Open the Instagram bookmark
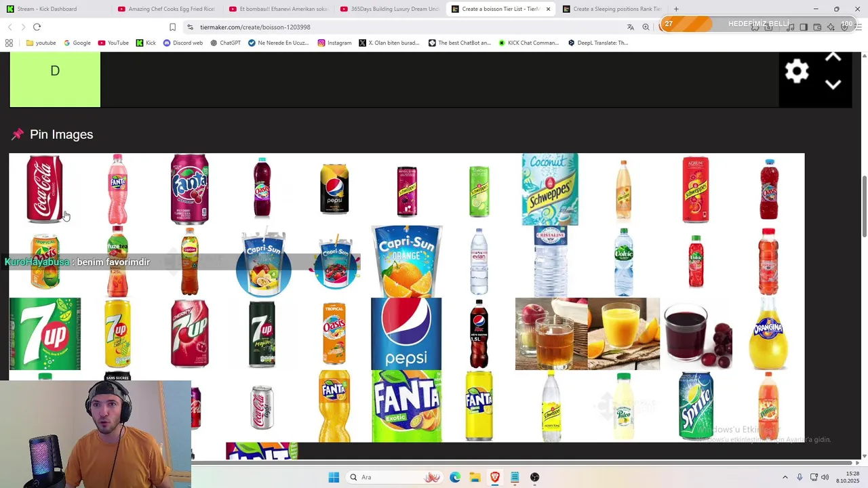The height and width of the screenshot is (488, 868). pyautogui.click(x=334, y=43)
